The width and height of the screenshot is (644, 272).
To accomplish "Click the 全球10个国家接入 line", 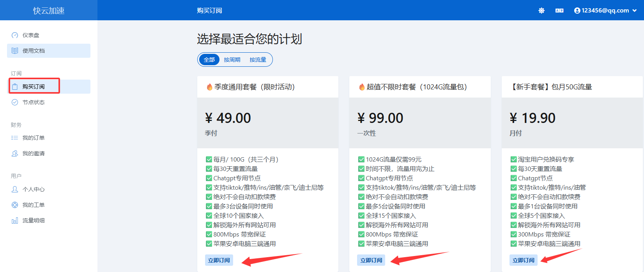I will tap(235, 215).
